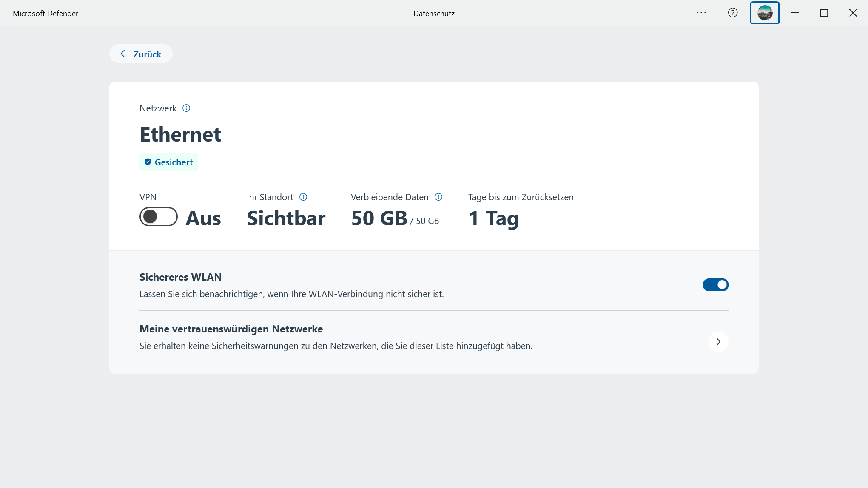This screenshot has width=868, height=488.
Task: Select the Ethernet network name heading
Action: tap(180, 135)
